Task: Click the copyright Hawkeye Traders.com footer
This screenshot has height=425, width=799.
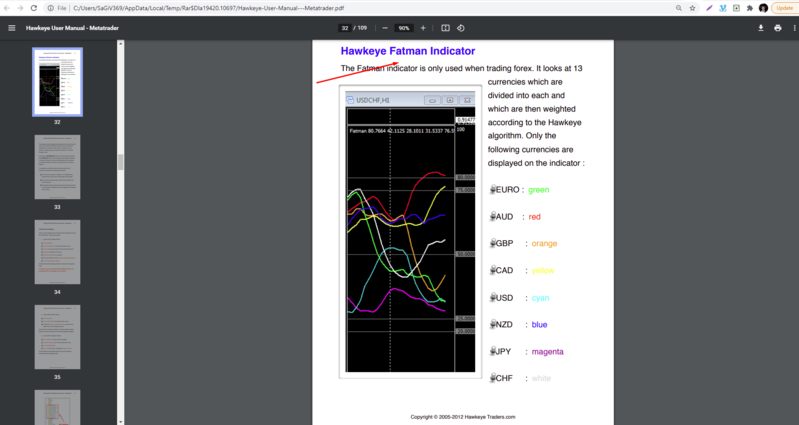Action: click(463, 417)
